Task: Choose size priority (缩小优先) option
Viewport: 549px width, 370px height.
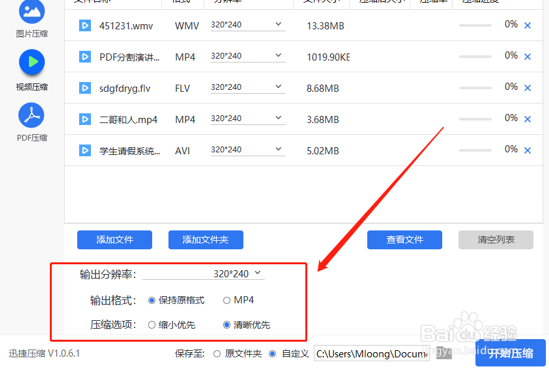Action: coord(152,325)
